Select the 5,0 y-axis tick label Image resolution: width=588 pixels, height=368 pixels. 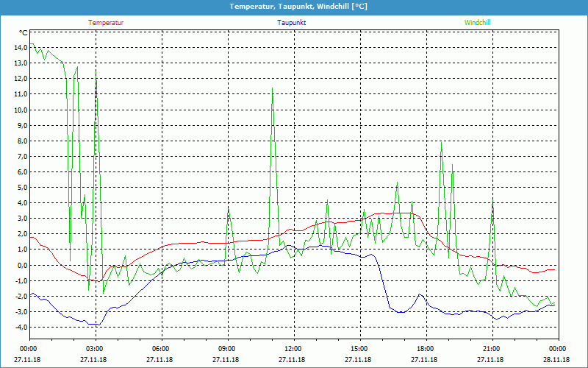[21, 188]
